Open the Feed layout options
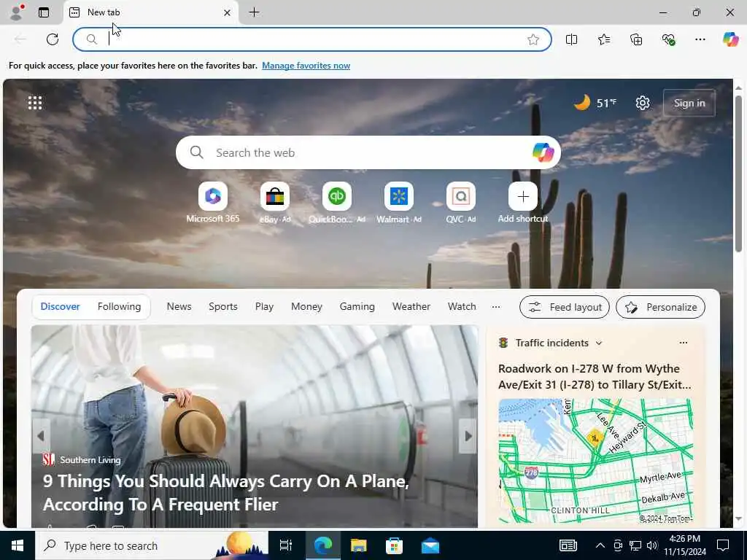 point(565,307)
